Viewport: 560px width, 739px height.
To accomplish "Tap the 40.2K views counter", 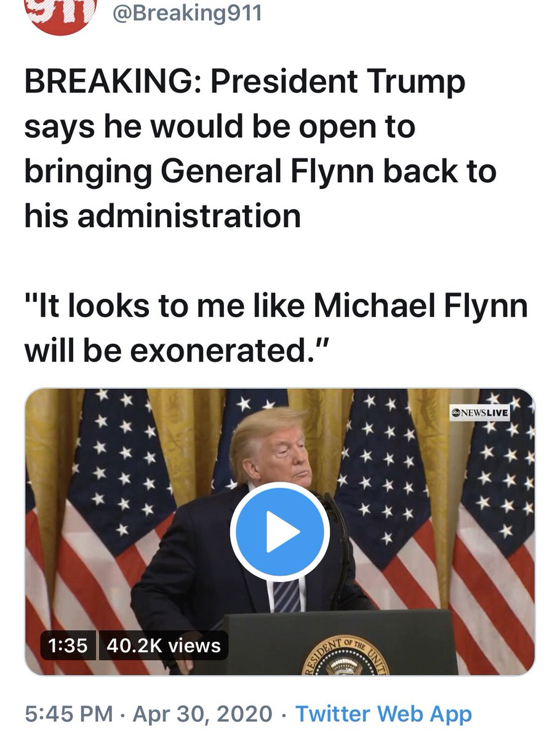I will click(163, 645).
